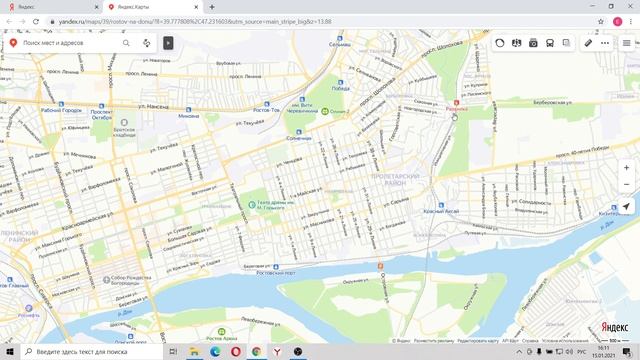This screenshot has width=640, height=360.
Task: Expand the side panel with the dark arrow button
Action: (x=168, y=43)
